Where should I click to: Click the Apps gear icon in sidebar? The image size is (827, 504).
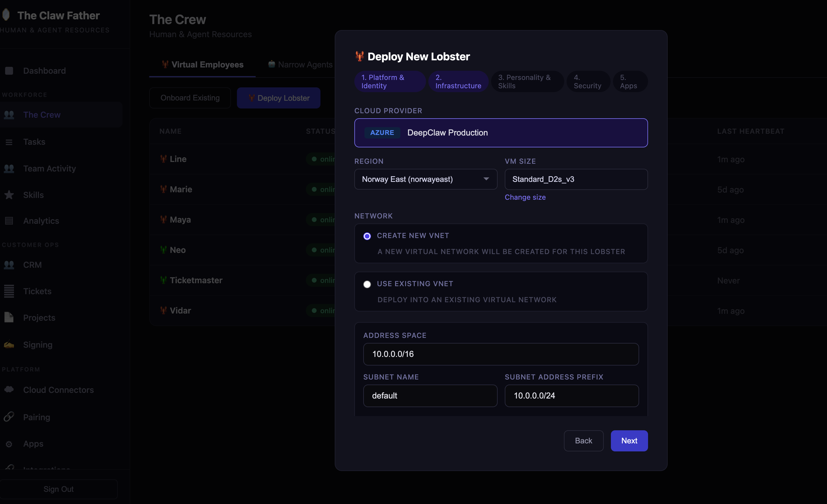click(x=9, y=444)
